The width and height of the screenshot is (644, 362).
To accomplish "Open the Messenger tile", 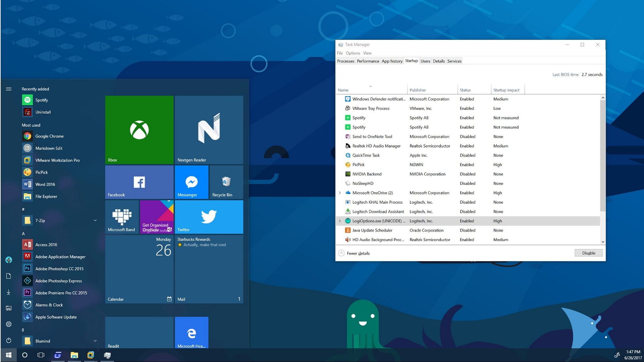I will point(191,182).
